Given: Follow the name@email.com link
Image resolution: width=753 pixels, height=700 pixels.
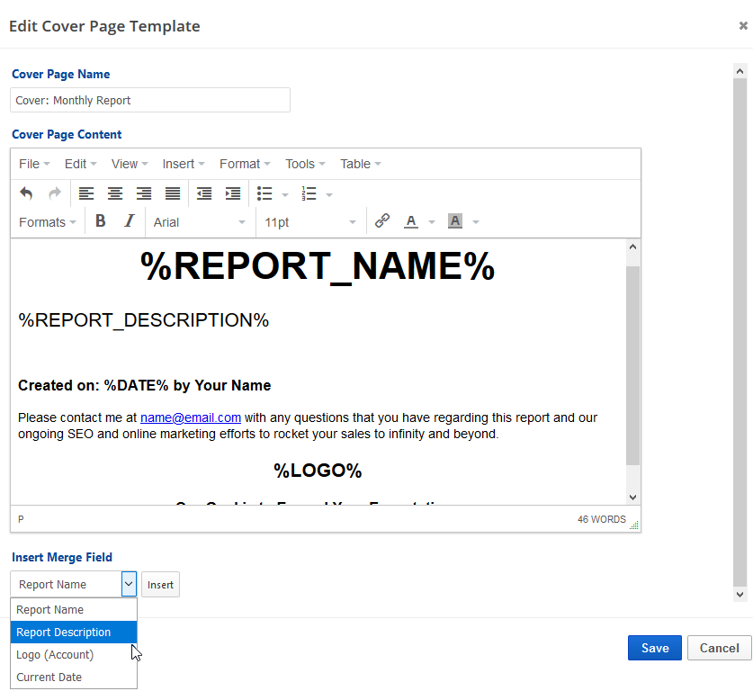Looking at the screenshot, I should (191, 417).
